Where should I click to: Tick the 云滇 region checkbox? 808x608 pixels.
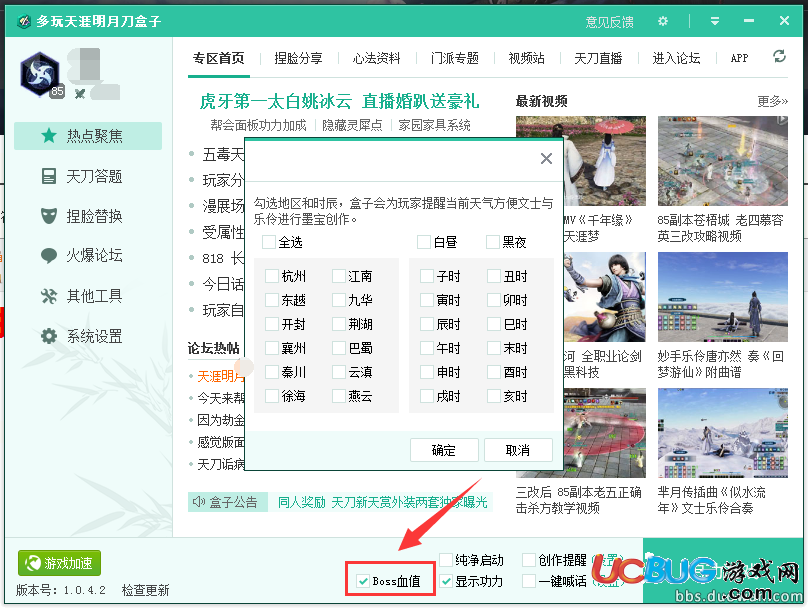click(339, 372)
